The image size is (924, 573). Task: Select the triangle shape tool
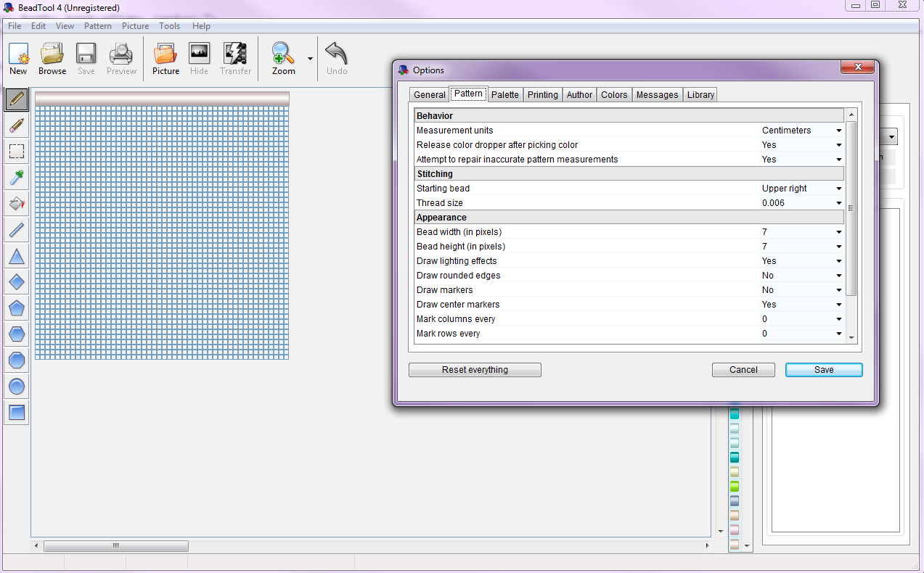coord(16,256)
